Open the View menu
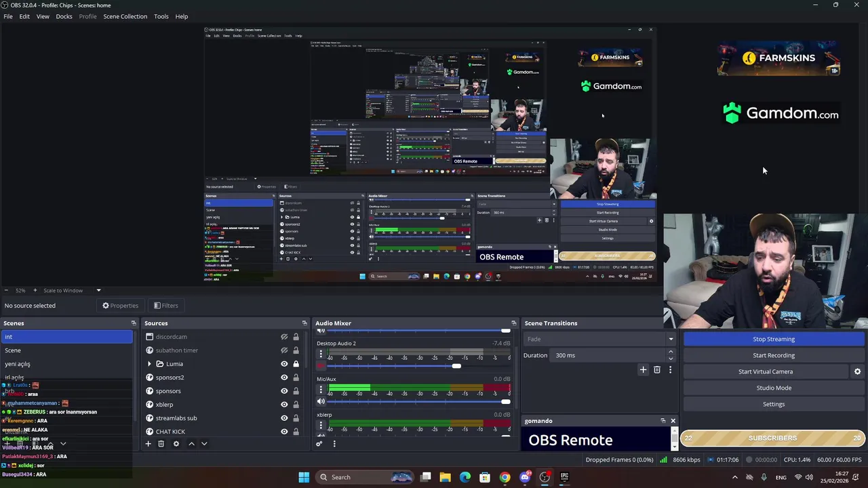 point(43,16)
